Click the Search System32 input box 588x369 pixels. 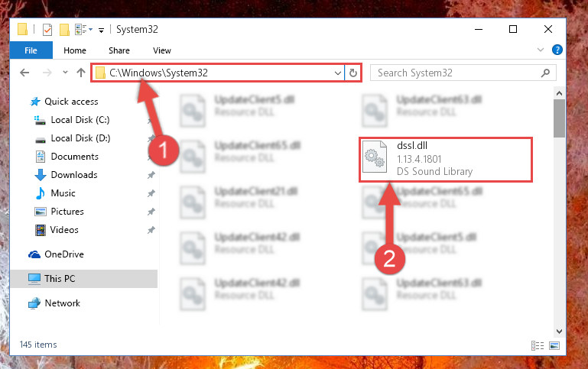point(457,73)
